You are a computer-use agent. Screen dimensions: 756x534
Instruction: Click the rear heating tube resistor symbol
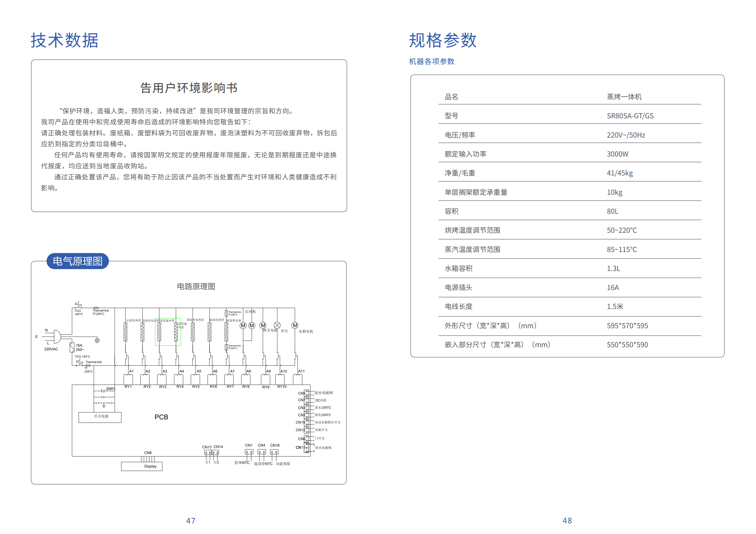125,332
